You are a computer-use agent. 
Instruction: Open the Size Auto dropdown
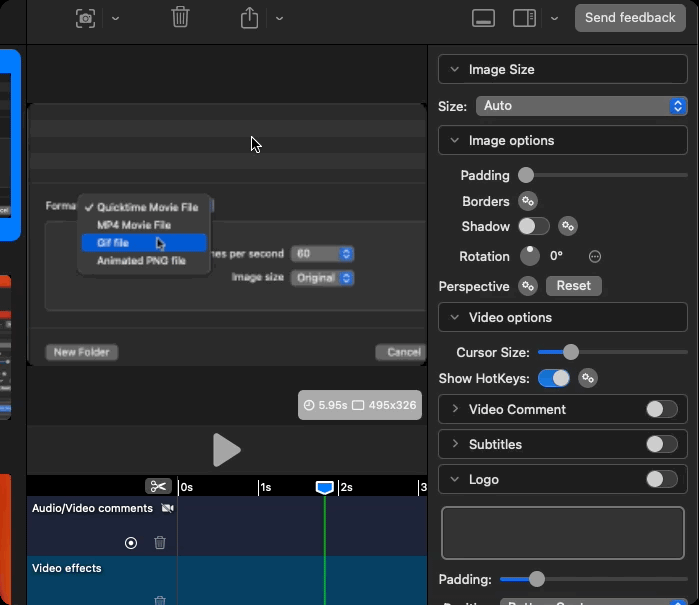pyautogui.click(x=580, y=106)
